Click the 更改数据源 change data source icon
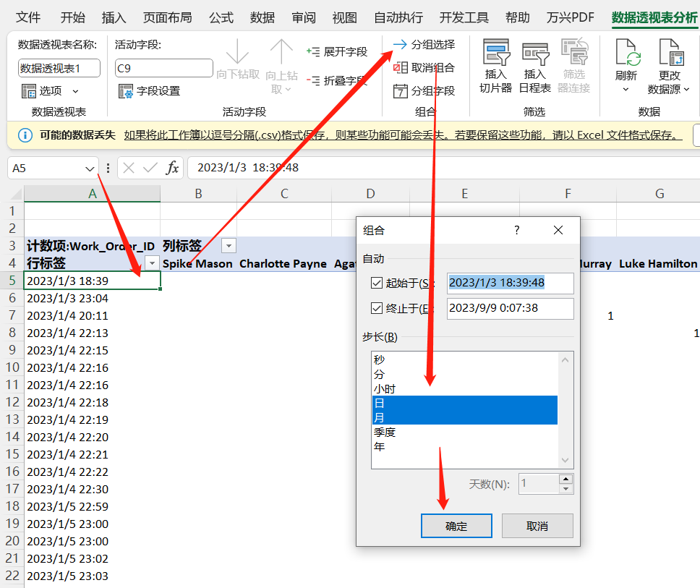The height and width of the screenshot is (588, 700). click(670, 55)
